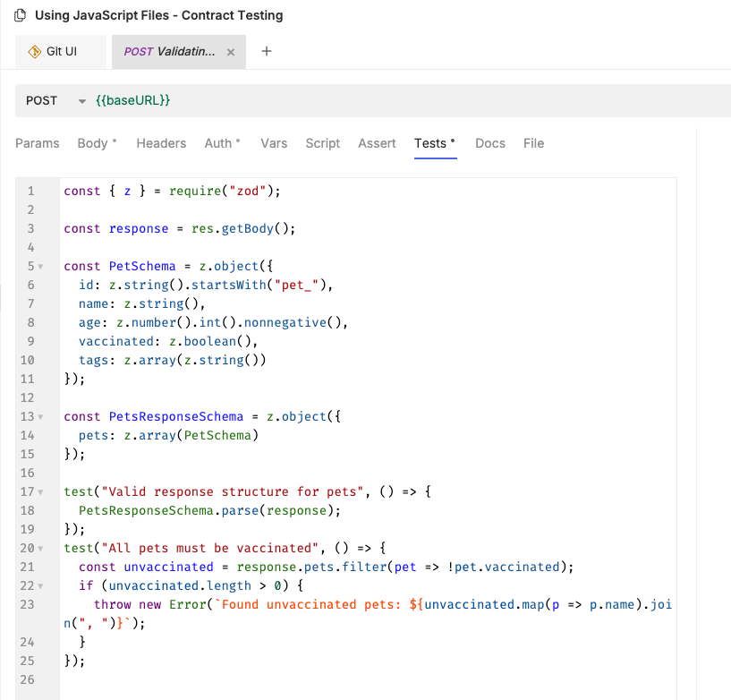Open a new request tab with the plus icon
The width and height of the screenshot is (731, 700).
pos(266,52)
